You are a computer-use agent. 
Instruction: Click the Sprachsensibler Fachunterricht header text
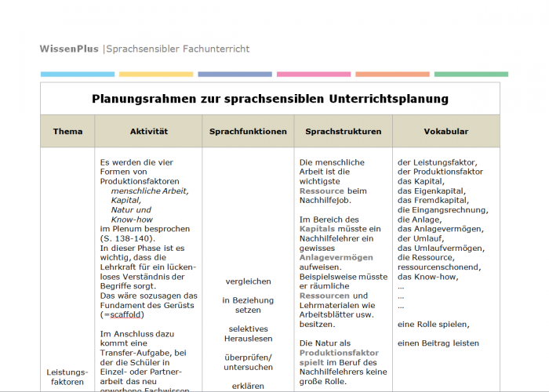[177, 49]
